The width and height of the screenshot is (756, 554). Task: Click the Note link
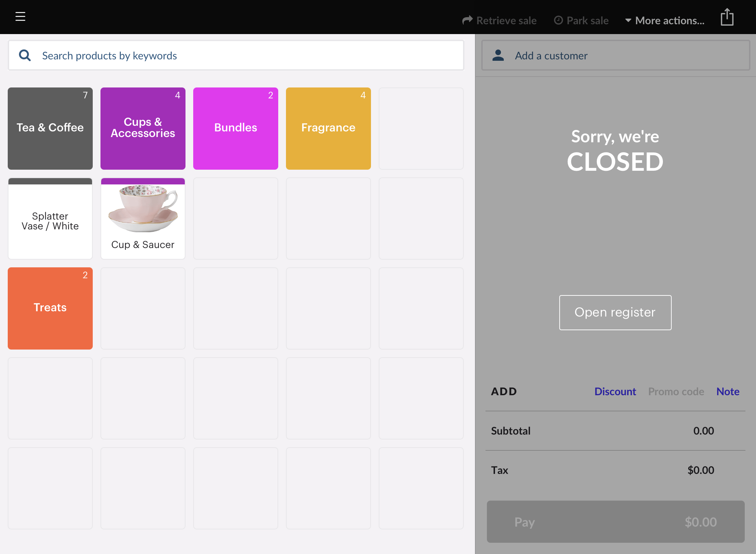click(728, 391)
